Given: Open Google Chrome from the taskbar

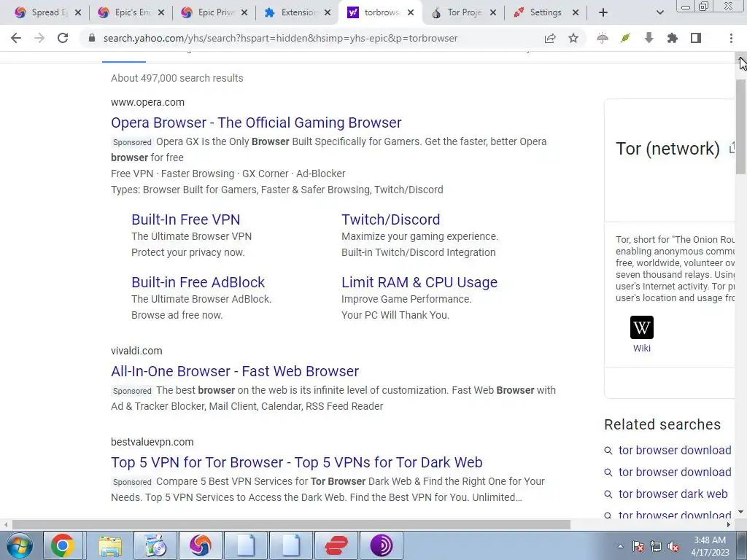Looking at the screenshot, I should click(63, 545).
